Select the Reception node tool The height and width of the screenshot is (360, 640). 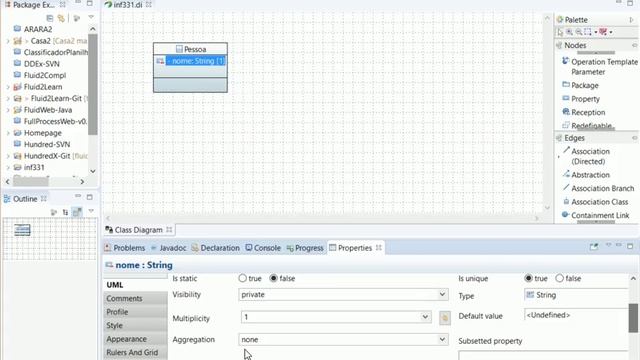coord(584,112)
